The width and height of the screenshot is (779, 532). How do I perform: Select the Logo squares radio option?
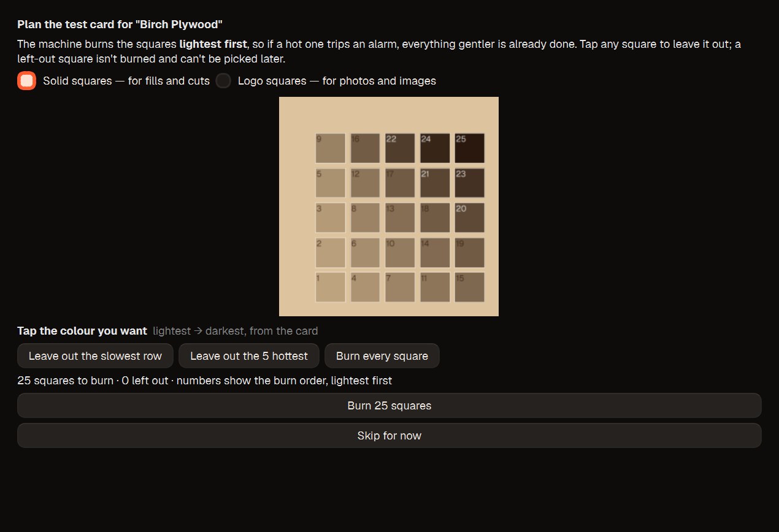pos(223,80)
